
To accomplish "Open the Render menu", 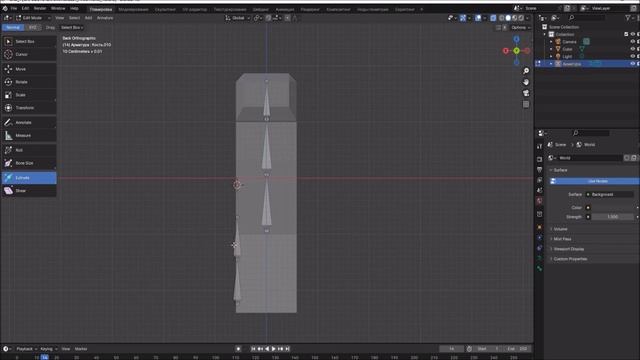I will 40,8.
